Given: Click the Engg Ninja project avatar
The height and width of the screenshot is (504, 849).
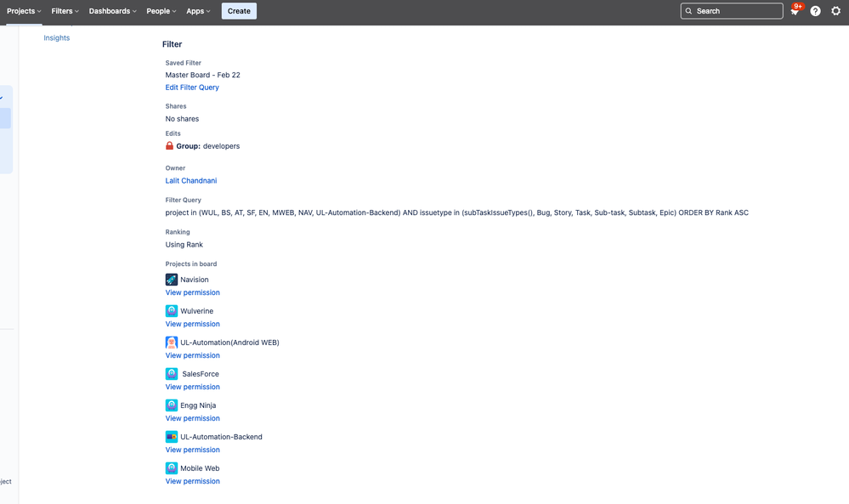Looking at the screenshot, I should (x=172, y=405).
